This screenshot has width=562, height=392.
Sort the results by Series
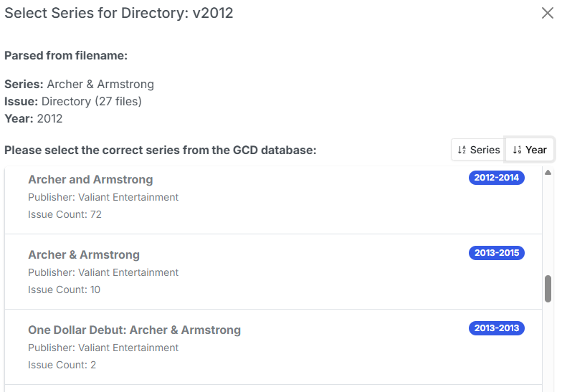(x=479, y=150)
